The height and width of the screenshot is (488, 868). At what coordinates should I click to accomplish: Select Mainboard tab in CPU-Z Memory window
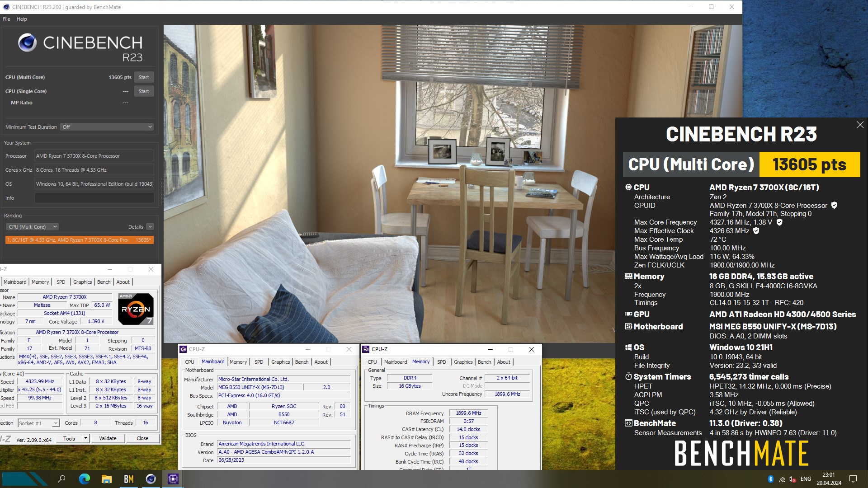[396, 362]
